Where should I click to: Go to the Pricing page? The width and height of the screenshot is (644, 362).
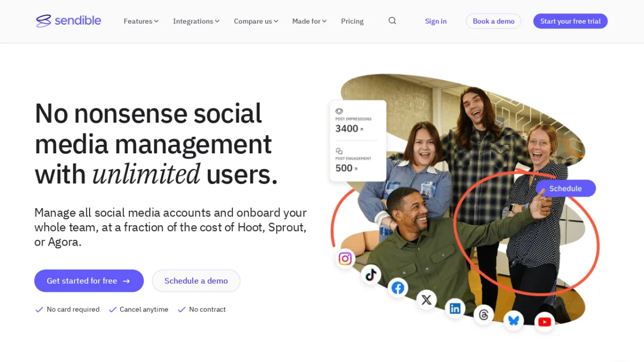click(x=352, y=21)
